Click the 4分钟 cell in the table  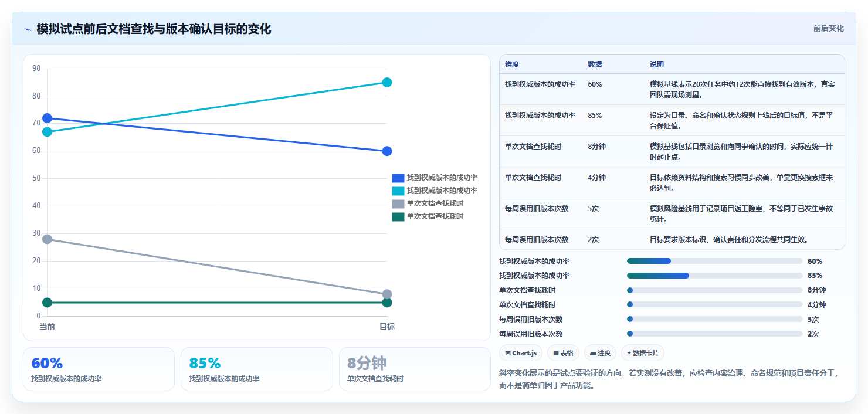point(597,178)
